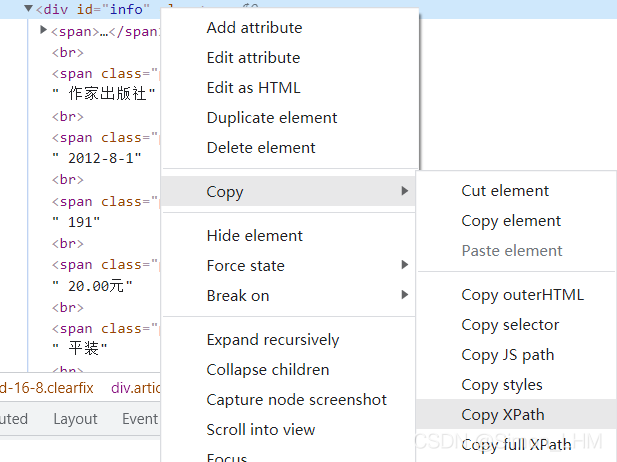Screen dimensions: 617x462
Task: Expand the collapsed span node
Action: [x=43, y=30]
